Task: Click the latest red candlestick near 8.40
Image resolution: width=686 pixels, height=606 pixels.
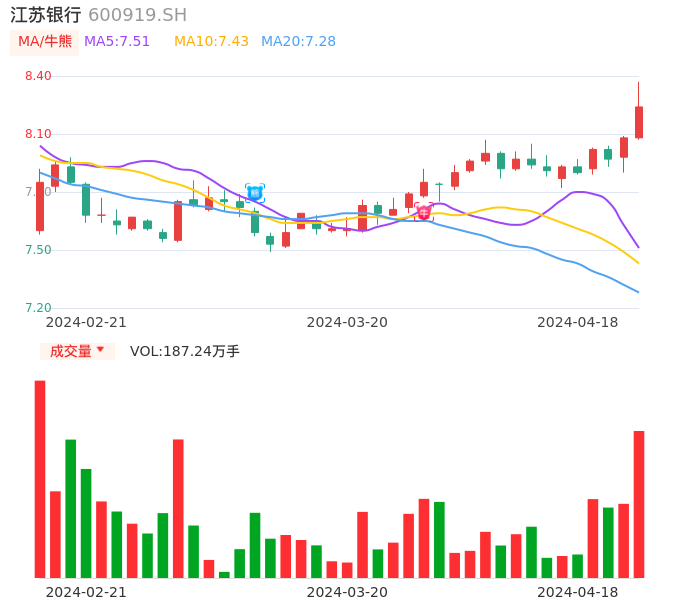Action: click(x=639, y=122)
